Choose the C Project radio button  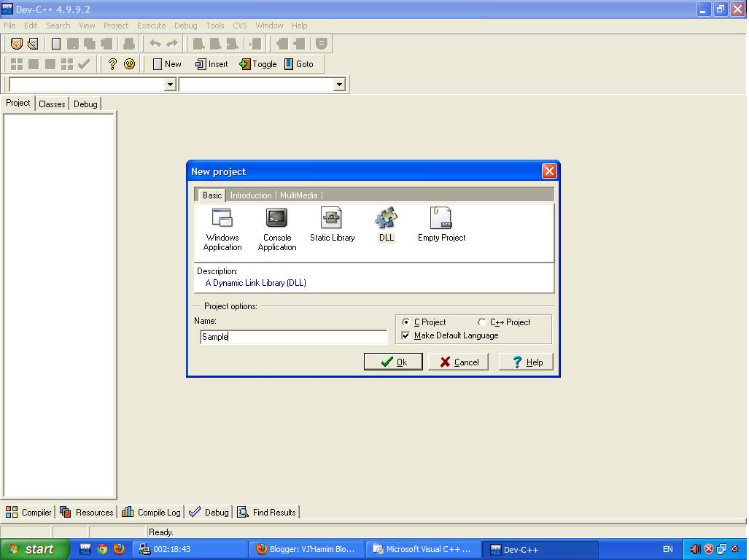405,322
